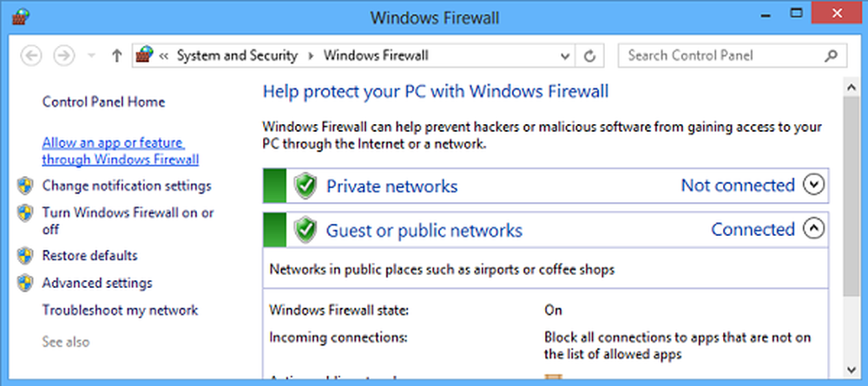Screen dimensions: 868x386
Task: Open address bar history dropdown
Action: (x=565, y=56)
